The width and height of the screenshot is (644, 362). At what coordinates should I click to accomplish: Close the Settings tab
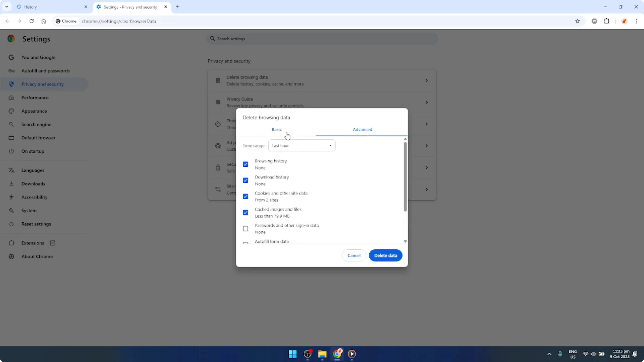pos(166,7)
